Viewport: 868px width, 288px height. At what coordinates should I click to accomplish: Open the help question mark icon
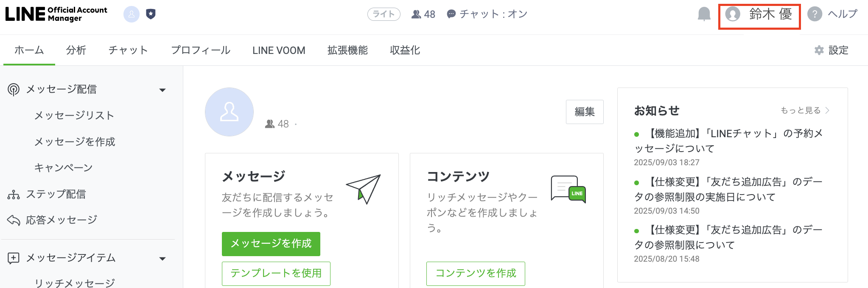coord(815,14)
